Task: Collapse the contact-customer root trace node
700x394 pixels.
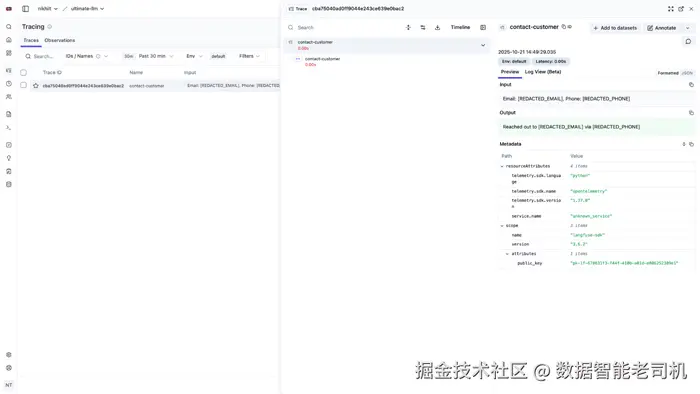Action: pyautogui.click(x=483, y=45)
